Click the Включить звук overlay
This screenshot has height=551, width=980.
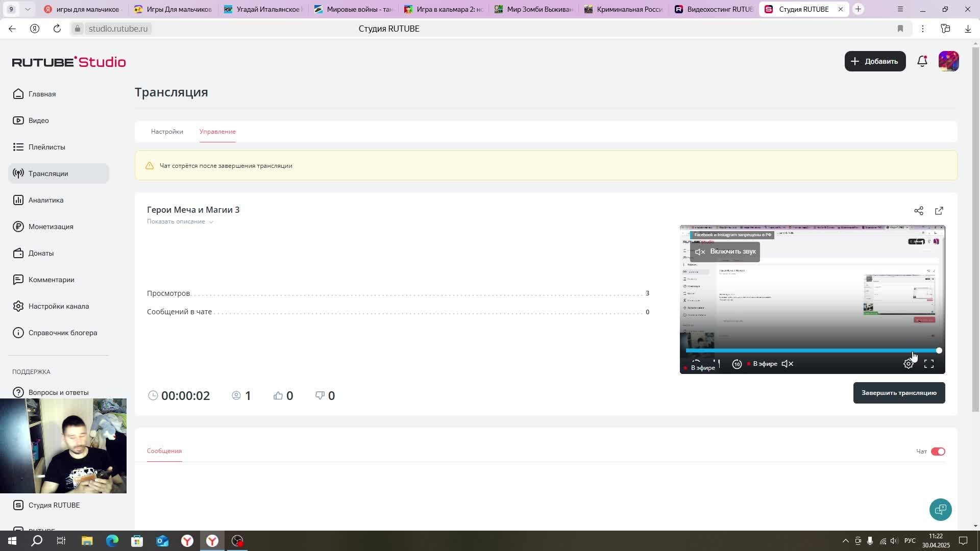click(x=725, y=252)
